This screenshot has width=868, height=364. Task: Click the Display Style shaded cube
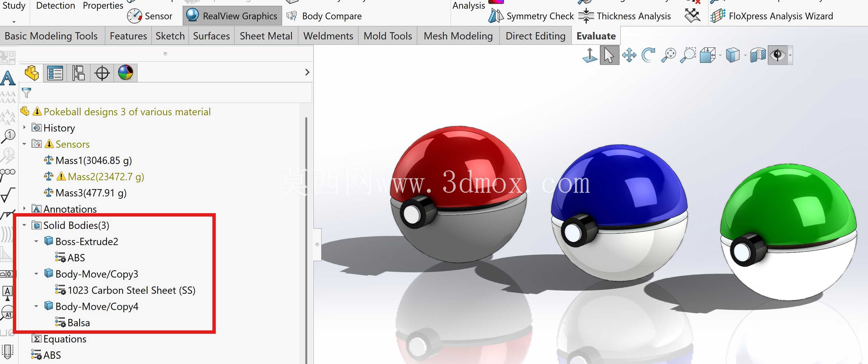(x=733, y=55)
